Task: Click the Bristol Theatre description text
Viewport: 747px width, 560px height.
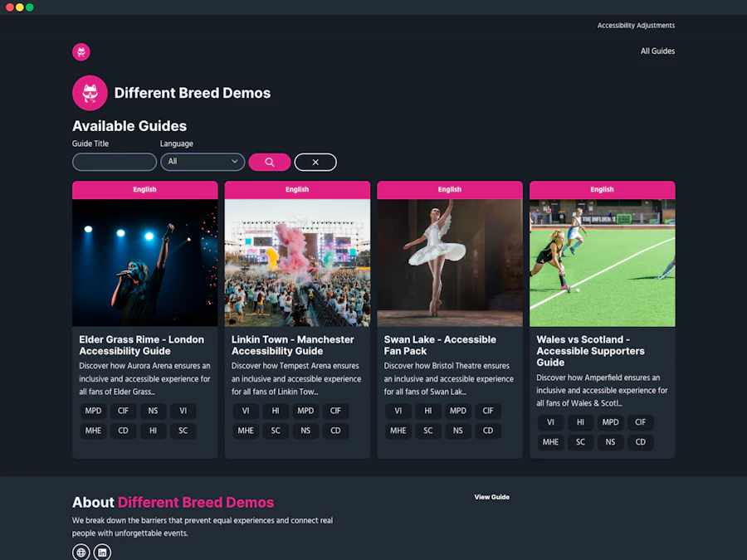Action: (x=449, y=379)
